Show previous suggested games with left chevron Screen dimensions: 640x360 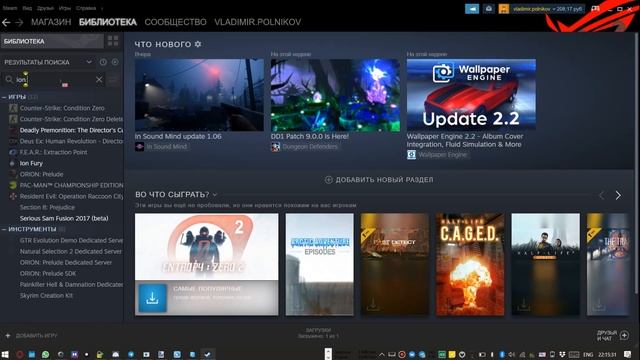coord(602,196)
